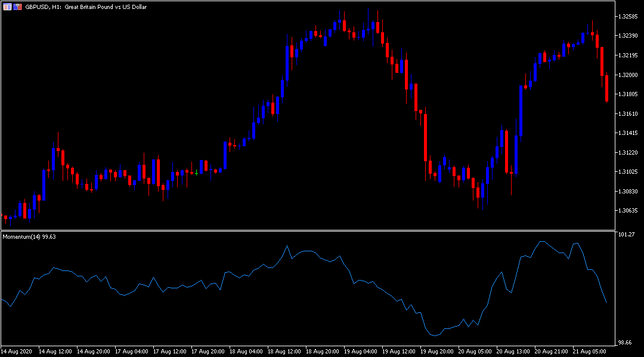
Task: Click the 20 Aug 13:00 time label
Action: [x=513, y=352]
